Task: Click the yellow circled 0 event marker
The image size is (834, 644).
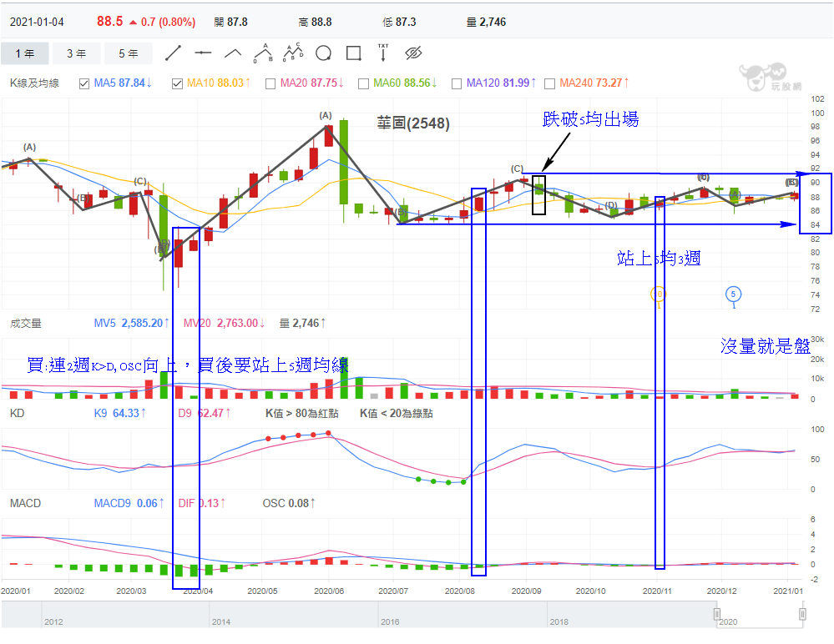Action: 659,294
